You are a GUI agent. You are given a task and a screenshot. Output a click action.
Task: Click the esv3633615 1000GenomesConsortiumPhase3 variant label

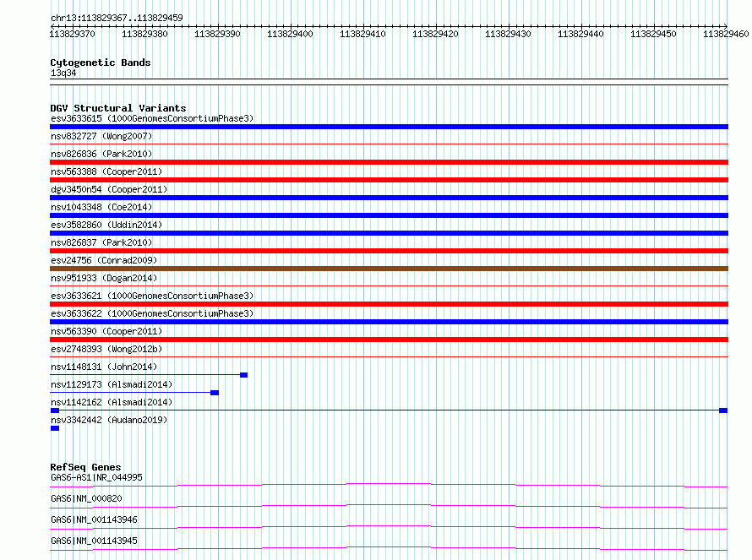pyautogui.click(x=152, y=118)
